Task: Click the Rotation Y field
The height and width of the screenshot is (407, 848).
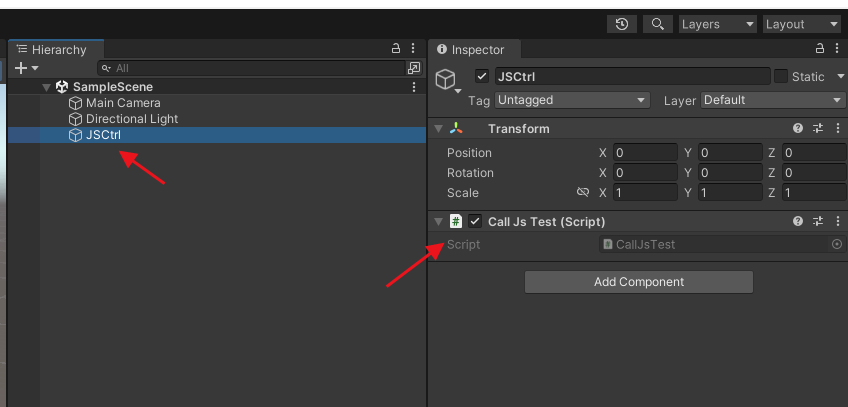Action: pyautogui.click(x=730, y=173)
